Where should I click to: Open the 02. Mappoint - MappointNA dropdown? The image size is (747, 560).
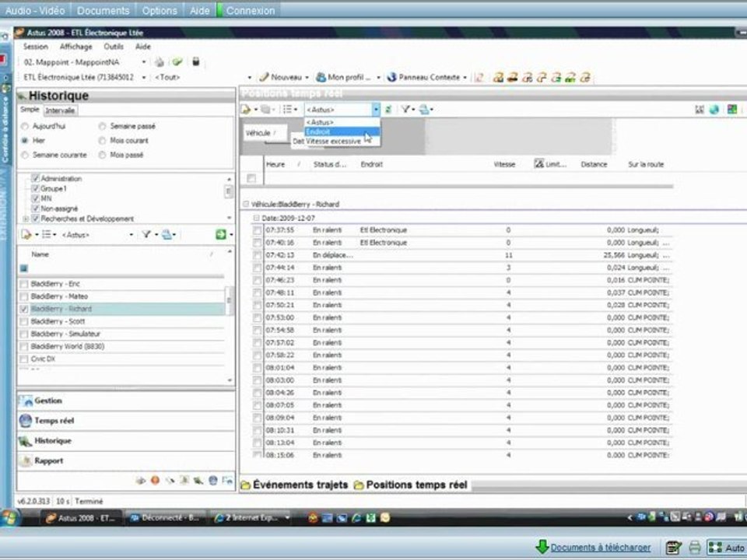coord(144,62)
